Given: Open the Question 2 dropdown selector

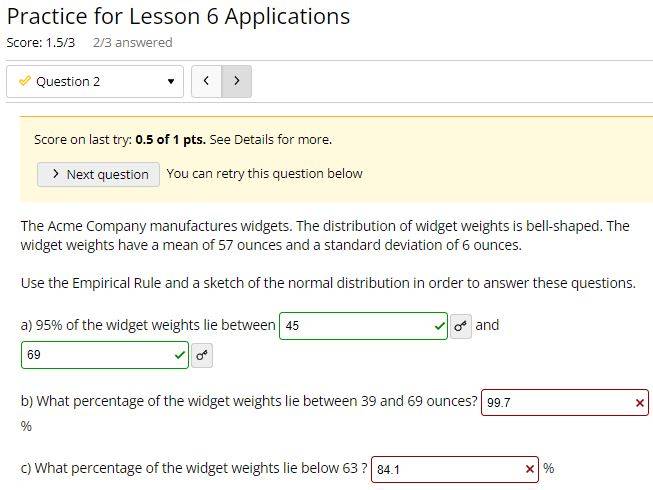Looking at the screenshot, I should [x=95, y=81].
